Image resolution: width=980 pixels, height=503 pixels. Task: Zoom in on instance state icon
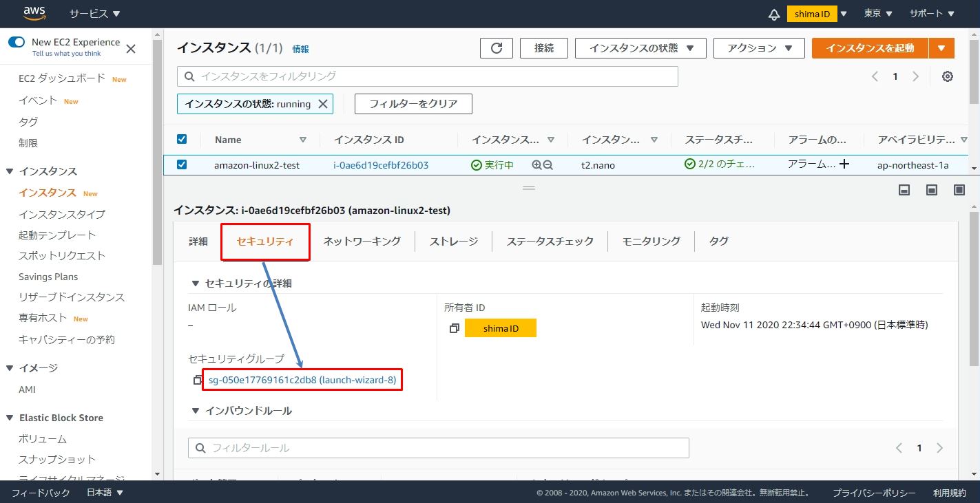tap(536, 165)
